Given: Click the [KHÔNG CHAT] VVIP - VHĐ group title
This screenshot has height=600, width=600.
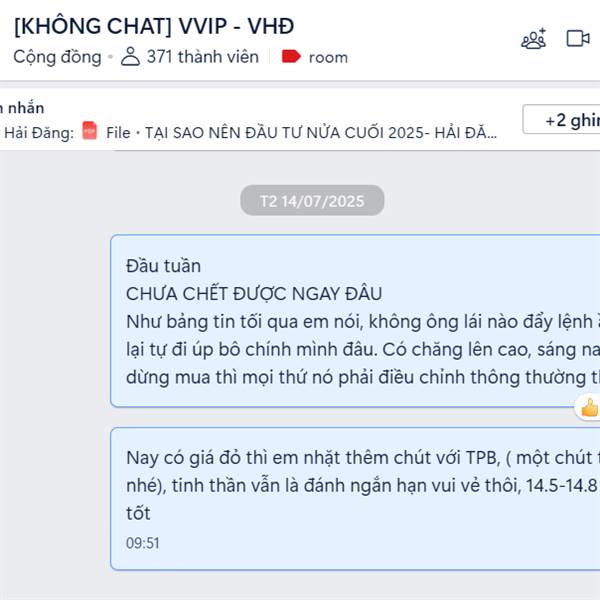Looking at the screenshot, I should 154,26.
